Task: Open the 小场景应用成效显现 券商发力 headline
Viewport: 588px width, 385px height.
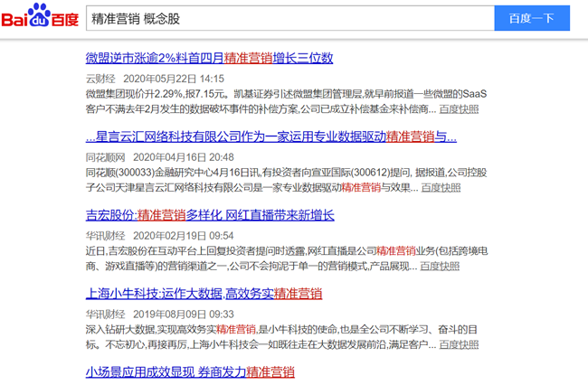Action: coord(190,372)
